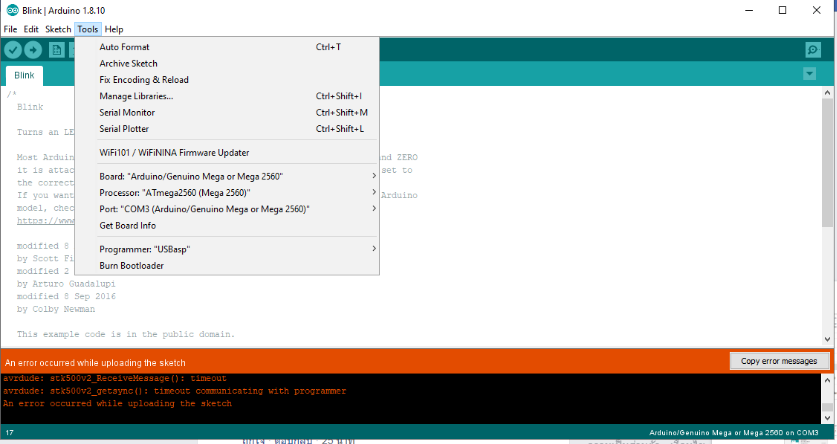837x444 pixels.
Task: Open the tab options dropdown arrow
Action: [810, 74]
